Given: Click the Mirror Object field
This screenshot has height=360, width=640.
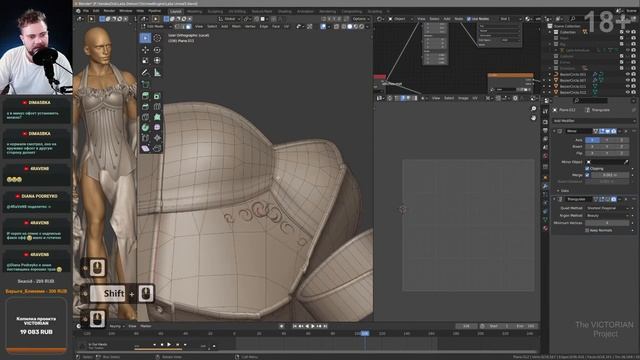Looking at the screenshot, I should [x=607, y=162].
